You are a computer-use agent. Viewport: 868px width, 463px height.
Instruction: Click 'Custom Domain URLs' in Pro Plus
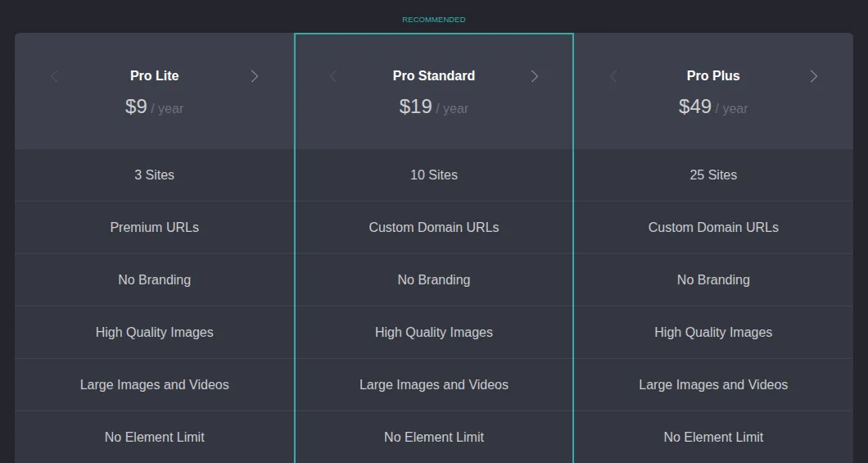(713, 228)
